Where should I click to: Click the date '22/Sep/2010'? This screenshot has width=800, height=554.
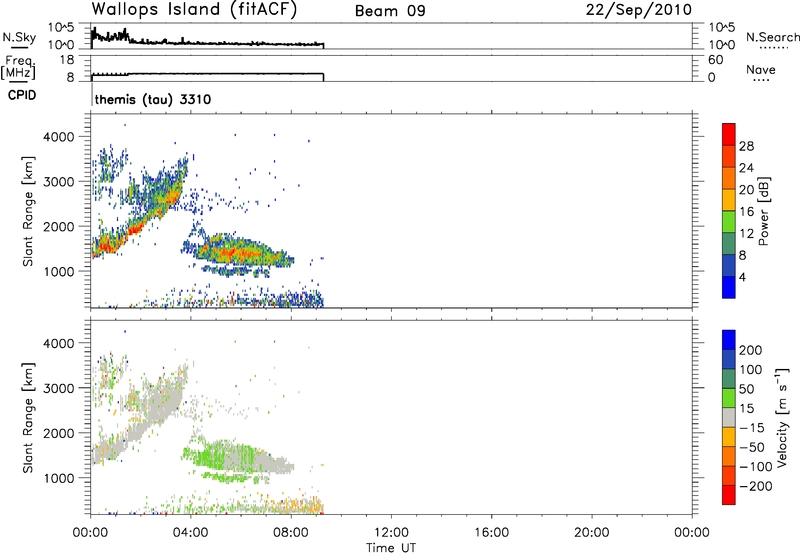638,10
